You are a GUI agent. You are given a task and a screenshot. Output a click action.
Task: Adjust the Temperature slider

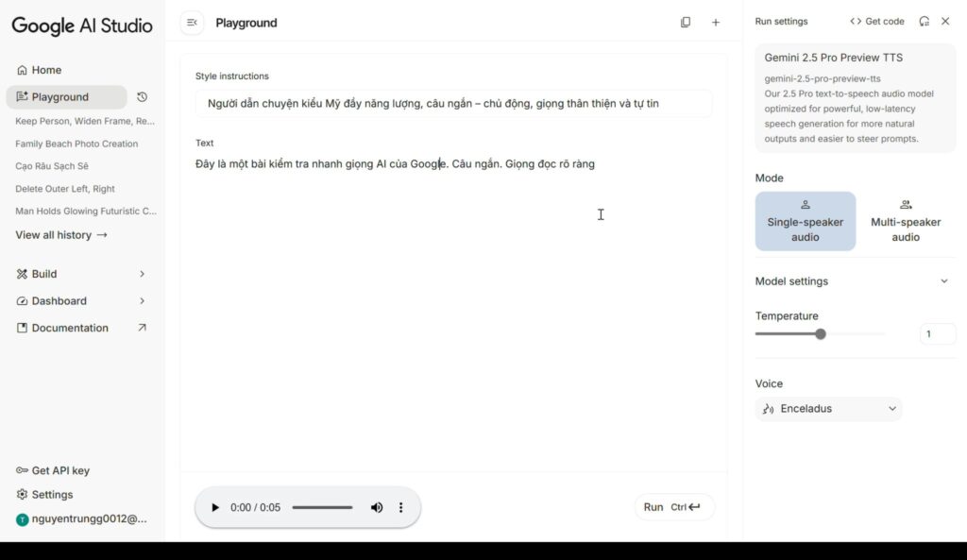click(820, 333)
